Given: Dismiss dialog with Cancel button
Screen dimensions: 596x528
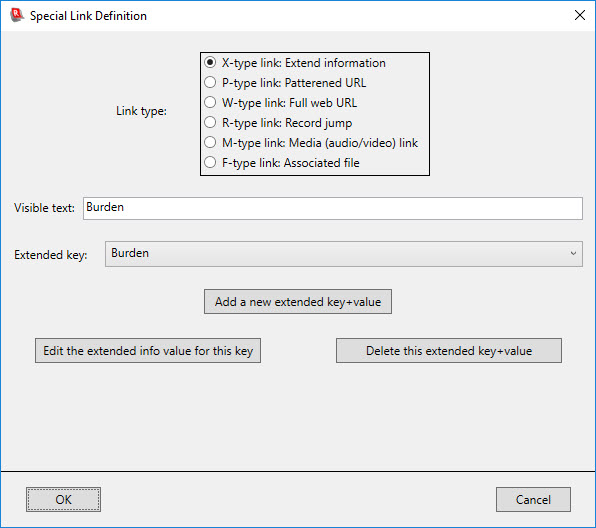Looking at the screenshot, I should [x=533, y=499].
